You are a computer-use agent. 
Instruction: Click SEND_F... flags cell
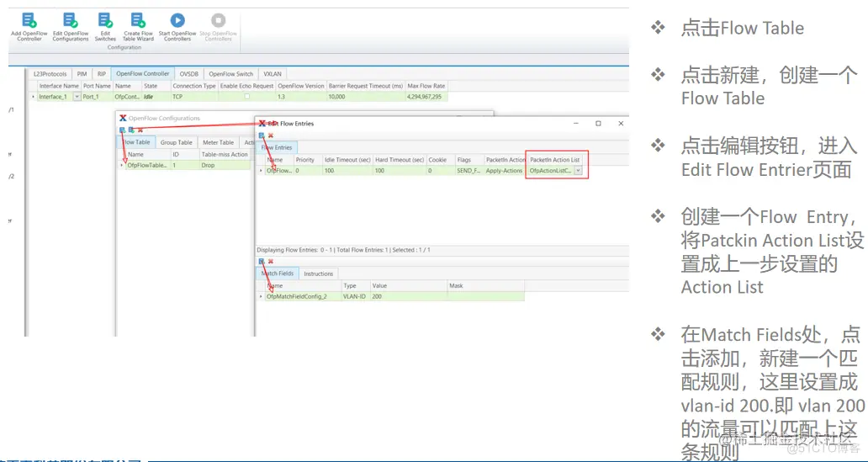(469, 171)
